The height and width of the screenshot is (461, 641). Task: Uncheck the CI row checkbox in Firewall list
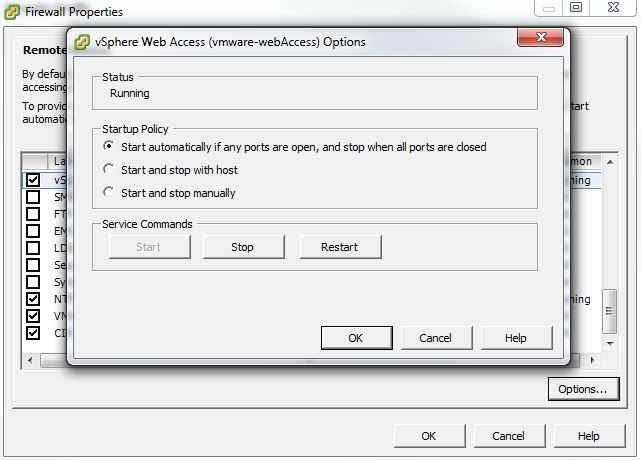pos(33,333)
